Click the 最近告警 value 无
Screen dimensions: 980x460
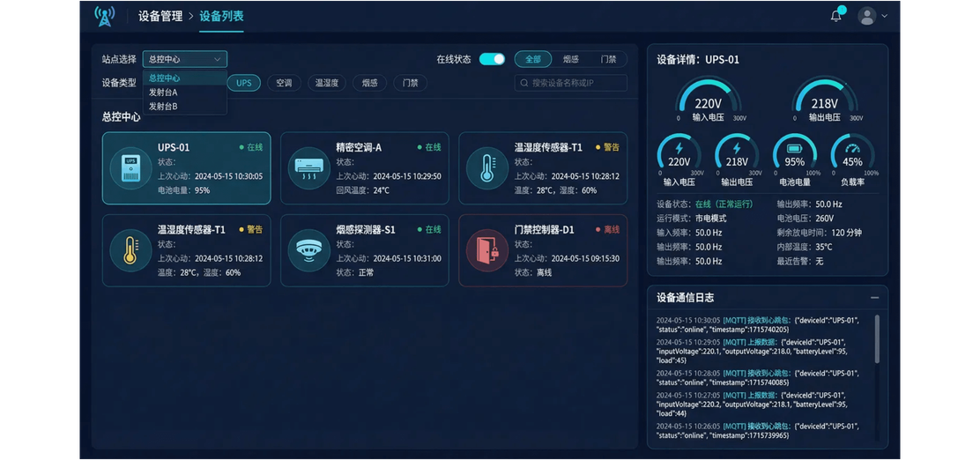[820, 261]
